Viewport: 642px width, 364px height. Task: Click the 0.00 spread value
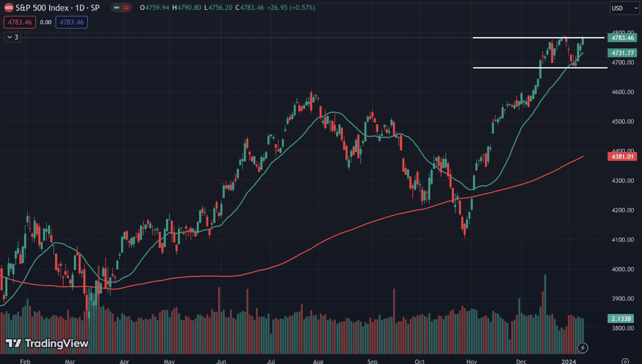pyautogui.click(x=46, y=22)
